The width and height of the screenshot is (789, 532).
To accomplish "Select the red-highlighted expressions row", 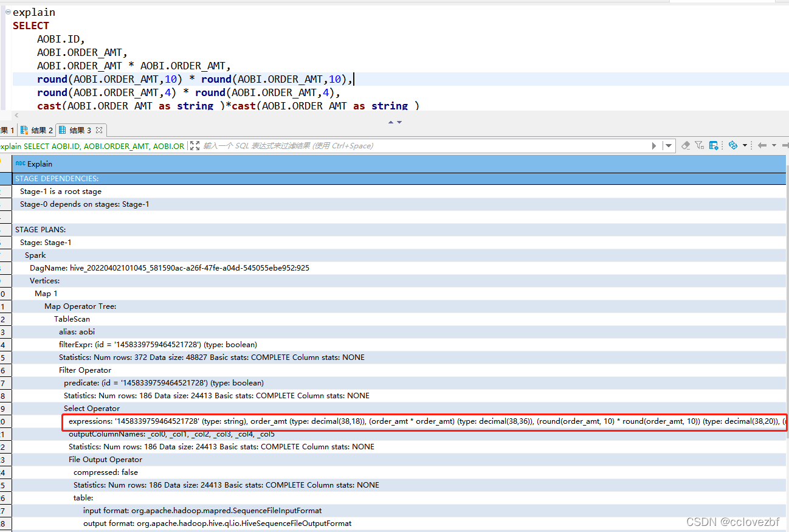I will (x=365, y=421).
